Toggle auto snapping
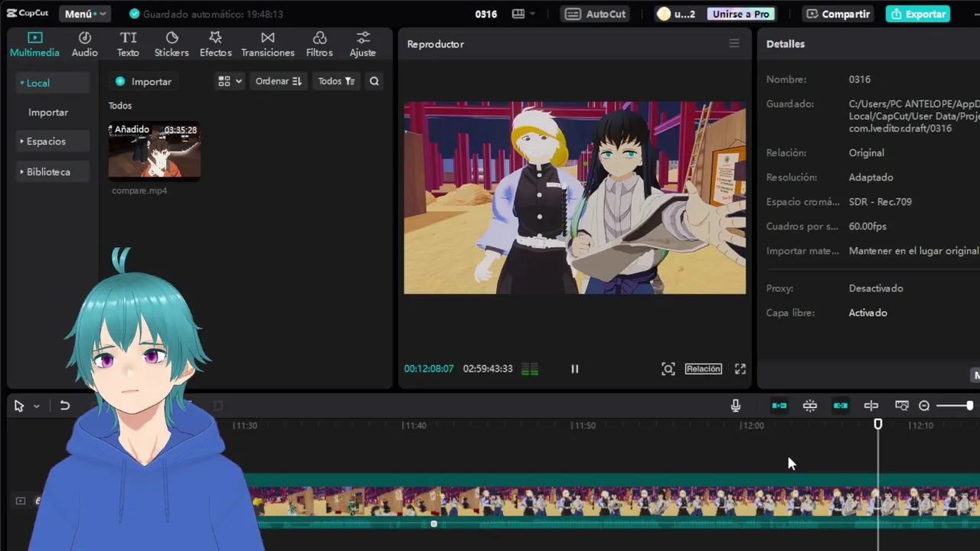The image size is (980, 551). pyautogui.click(x=810, y=406)
